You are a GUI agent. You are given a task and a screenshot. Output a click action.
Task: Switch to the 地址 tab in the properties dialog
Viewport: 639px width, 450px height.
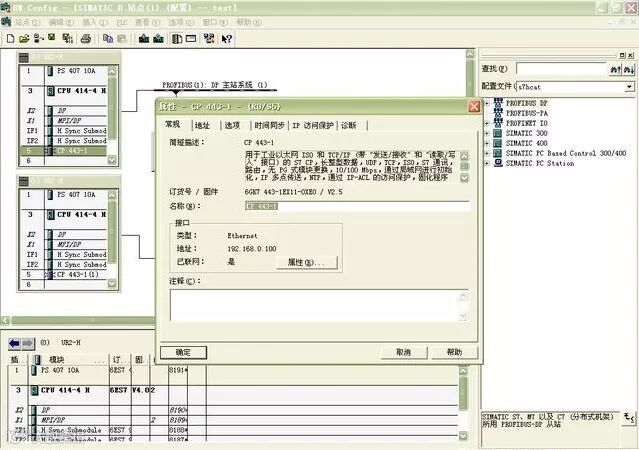[203, 126]
